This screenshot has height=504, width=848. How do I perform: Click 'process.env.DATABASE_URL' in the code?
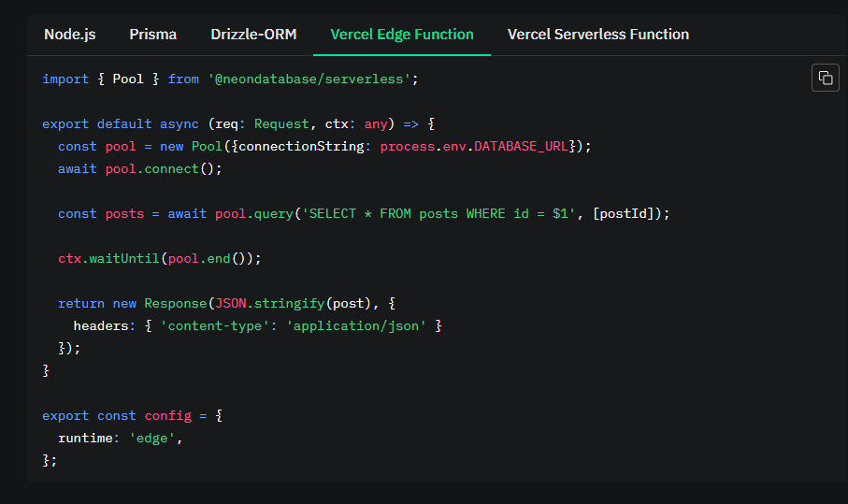pyautogui.click(x=474, y=147)
